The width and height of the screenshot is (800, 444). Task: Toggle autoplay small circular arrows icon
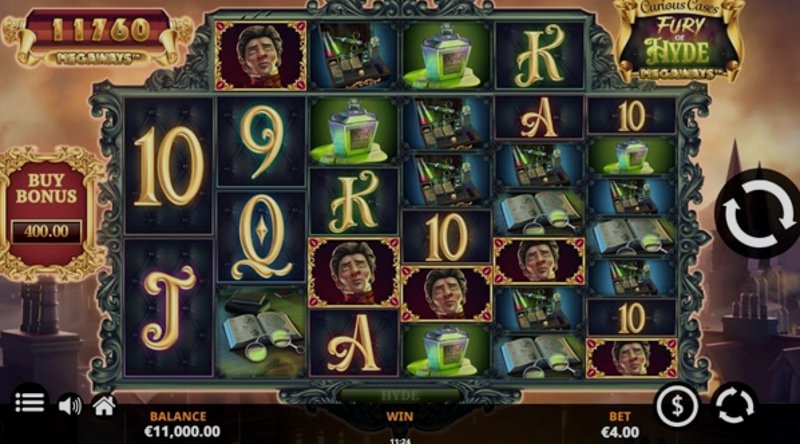click(735, 406)
